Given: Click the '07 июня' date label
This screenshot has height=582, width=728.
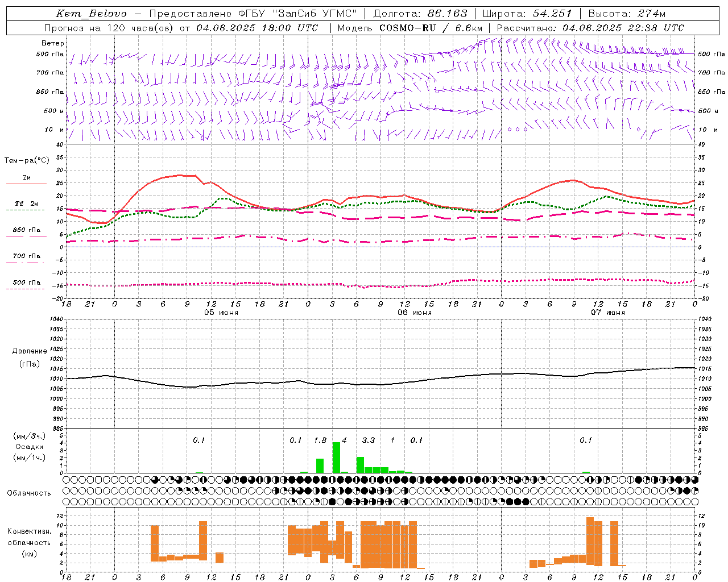Looking at the screenshot, I should (608, 313).
